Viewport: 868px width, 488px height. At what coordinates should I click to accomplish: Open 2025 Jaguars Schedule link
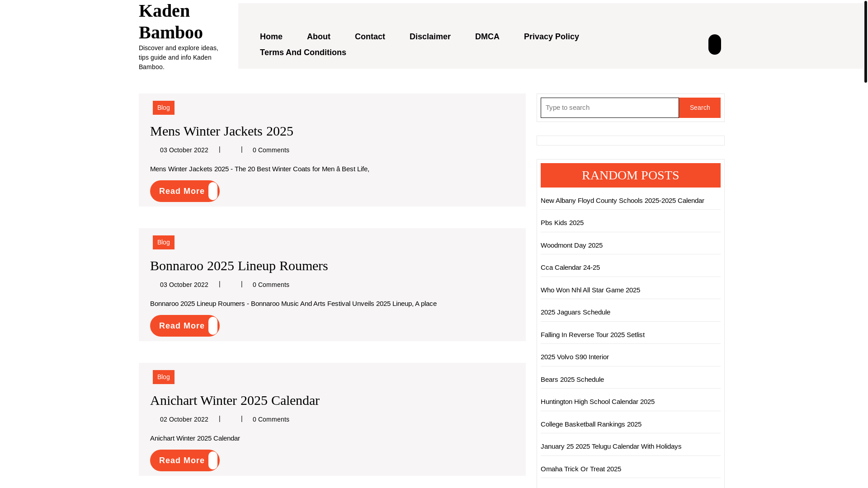(x=575, y=312)
